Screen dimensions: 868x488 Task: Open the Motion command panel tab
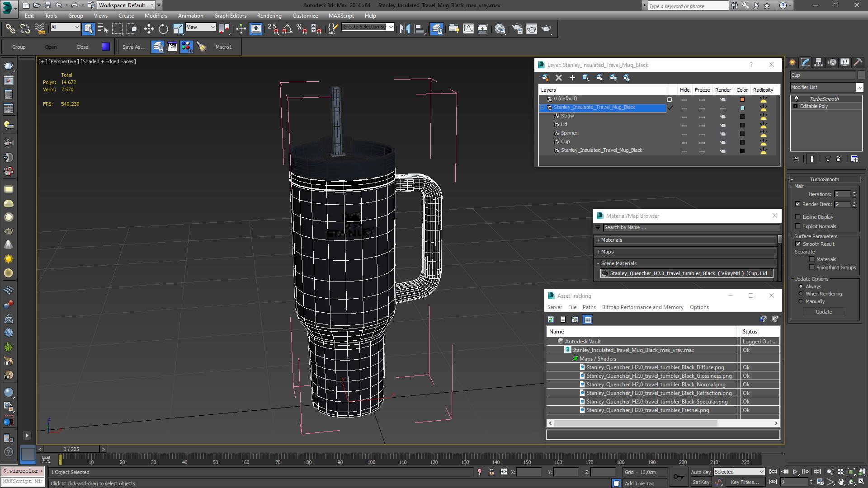[832, 62]
